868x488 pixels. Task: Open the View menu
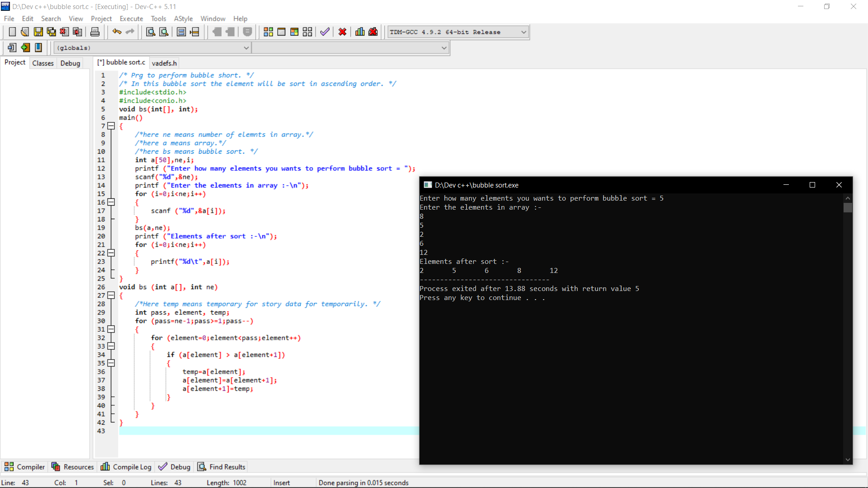(x=75, y=19)
